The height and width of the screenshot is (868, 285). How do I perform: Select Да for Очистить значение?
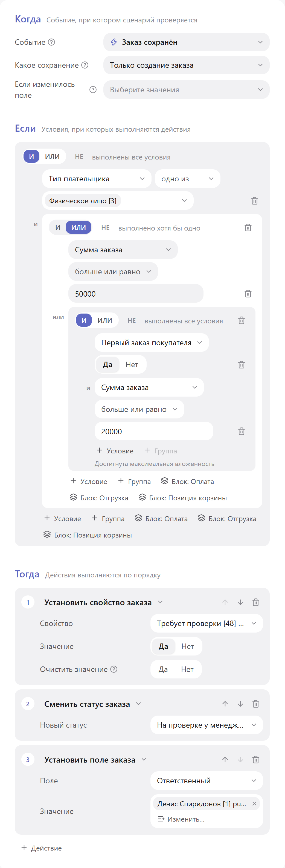pyautogui.click(x=163, y=669)
